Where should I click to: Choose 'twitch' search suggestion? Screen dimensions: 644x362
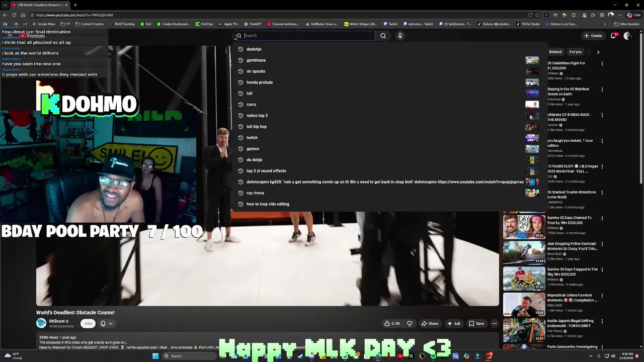(x=252, y=138)
